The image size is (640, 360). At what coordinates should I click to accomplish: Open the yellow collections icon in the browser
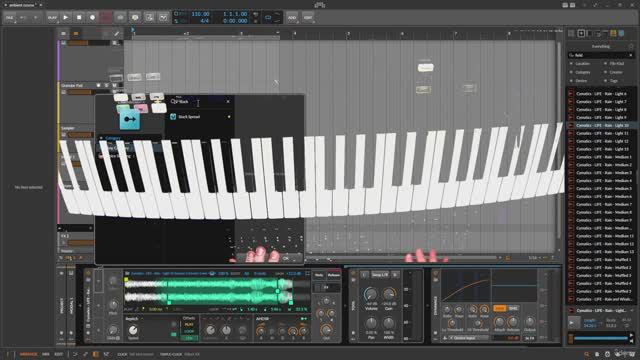tap(613, 33)
